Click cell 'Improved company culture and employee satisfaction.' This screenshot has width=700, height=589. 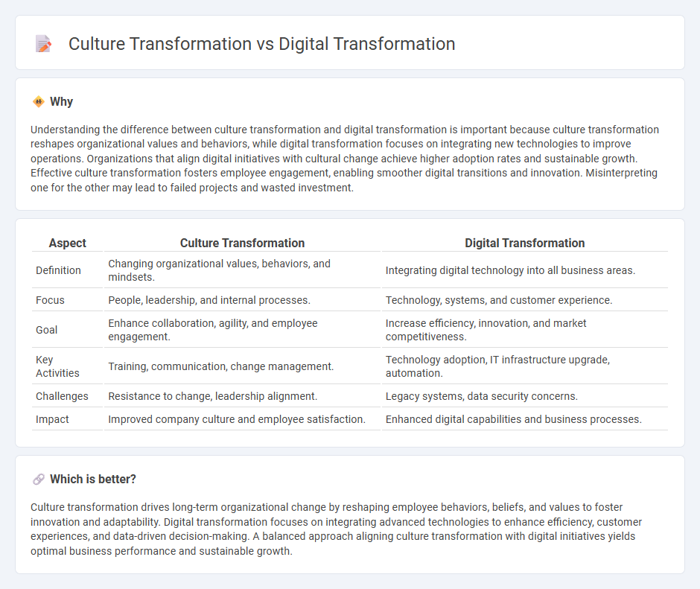[243, 419]
